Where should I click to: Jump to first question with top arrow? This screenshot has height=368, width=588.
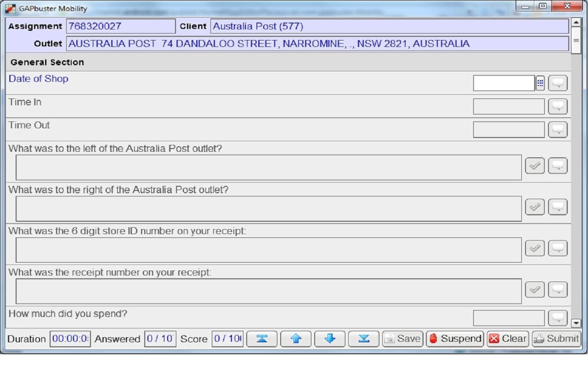click(262, 339)
